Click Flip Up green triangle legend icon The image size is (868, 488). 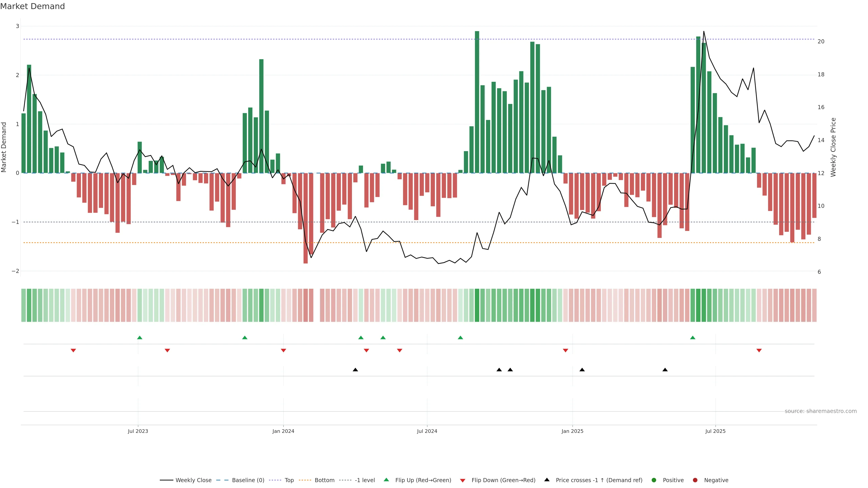(x=387, y=480)
